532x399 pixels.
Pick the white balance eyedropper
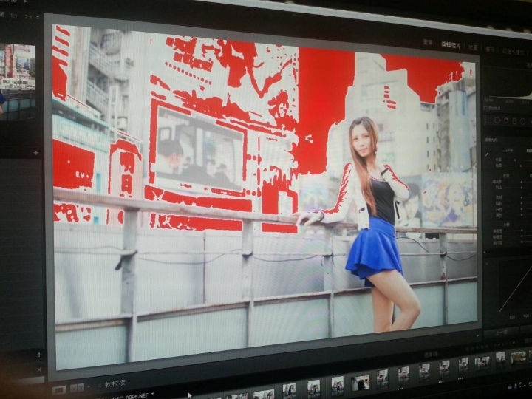pyautogui.click(x=487, y=154)
